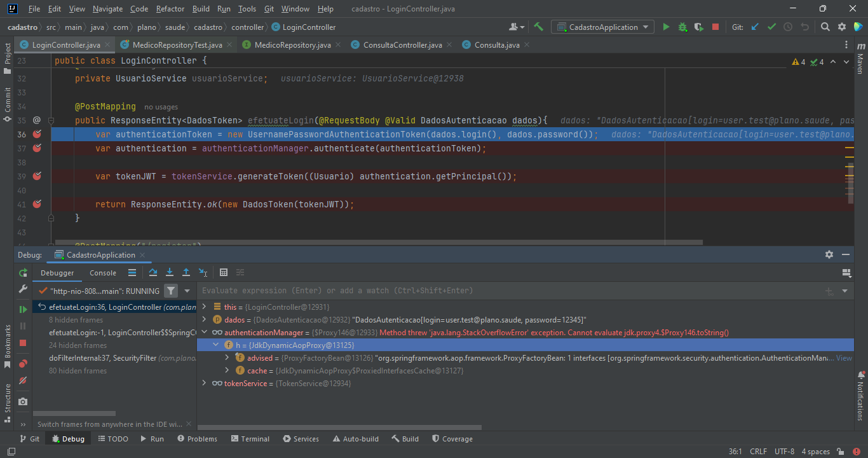Screen dimensions: 868x458
Task: Click the Evaluate Expression calculator icon
Action: coord(224,272)
